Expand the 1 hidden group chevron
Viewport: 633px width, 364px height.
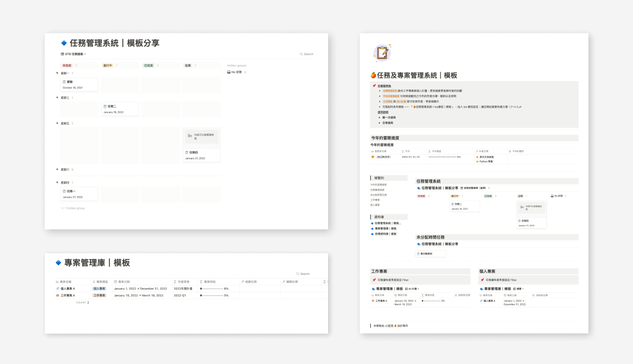coord(62,208)
